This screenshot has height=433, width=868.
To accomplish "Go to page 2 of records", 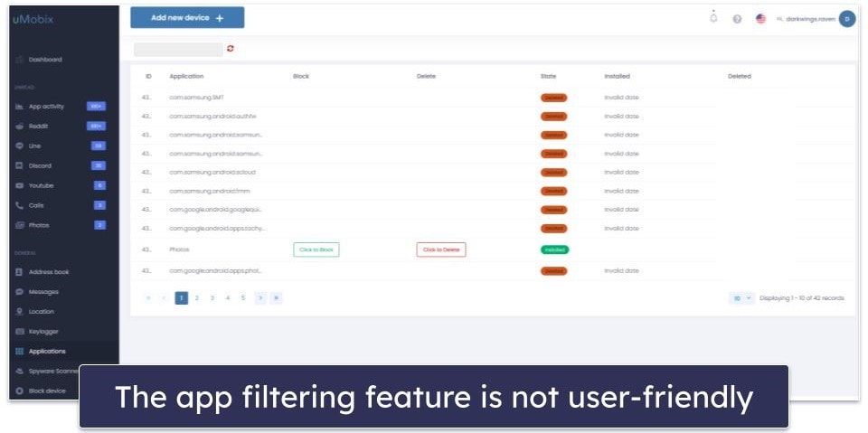I will coord(196,298).
